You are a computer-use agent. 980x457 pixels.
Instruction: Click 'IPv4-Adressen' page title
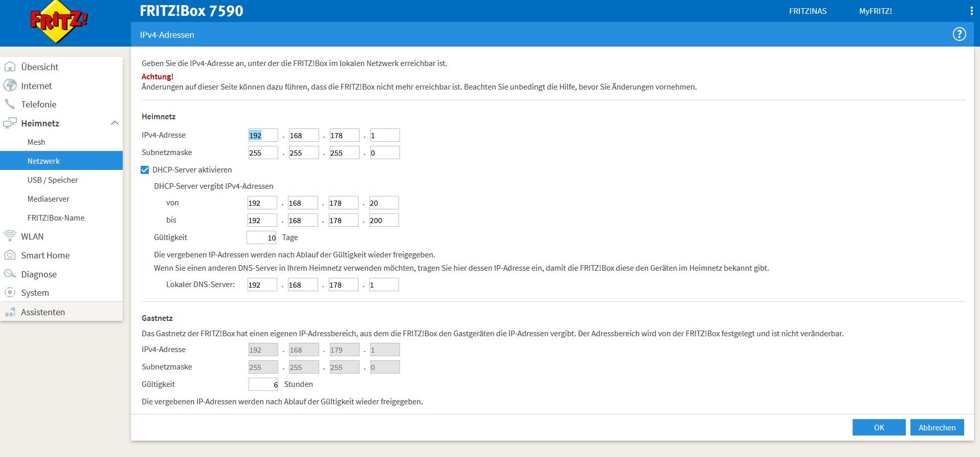coord(167,35)
